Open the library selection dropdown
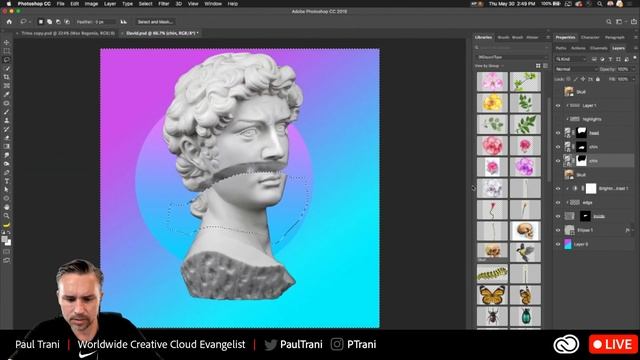This screenshot has height=360, width=640. 512,57
